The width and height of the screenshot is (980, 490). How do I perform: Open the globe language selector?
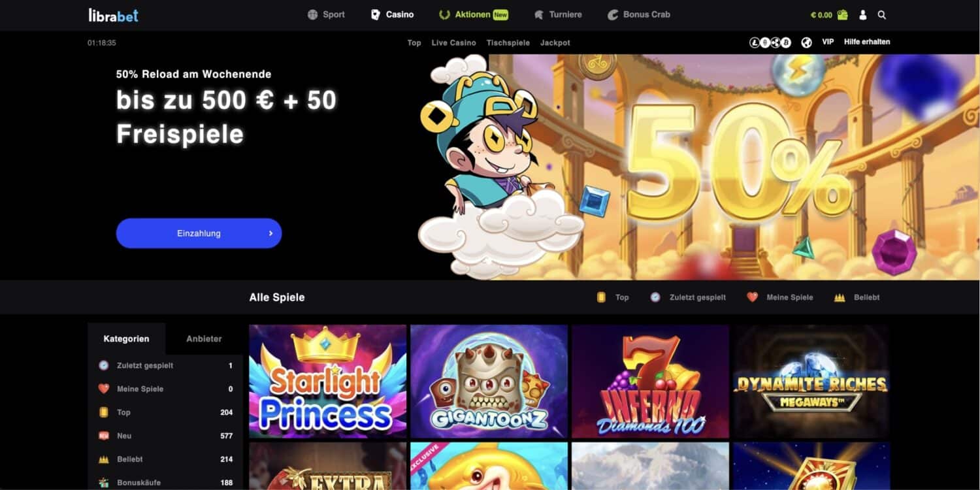807,42
